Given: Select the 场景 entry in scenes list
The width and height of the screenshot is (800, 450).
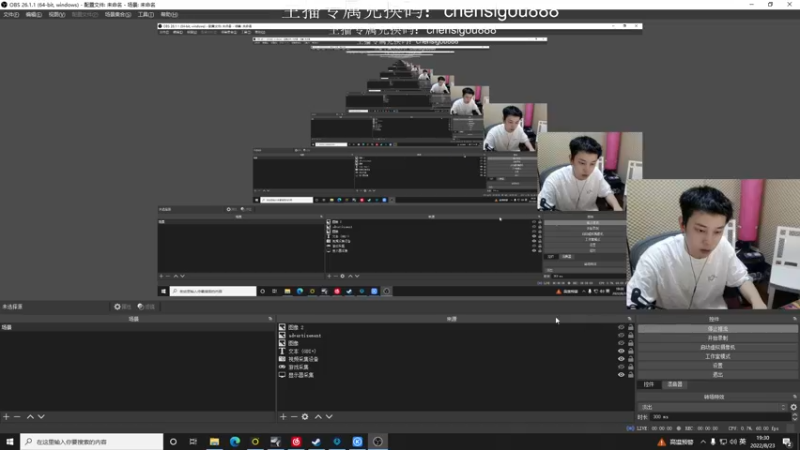Looking at the screenshot, I should 137,328.
